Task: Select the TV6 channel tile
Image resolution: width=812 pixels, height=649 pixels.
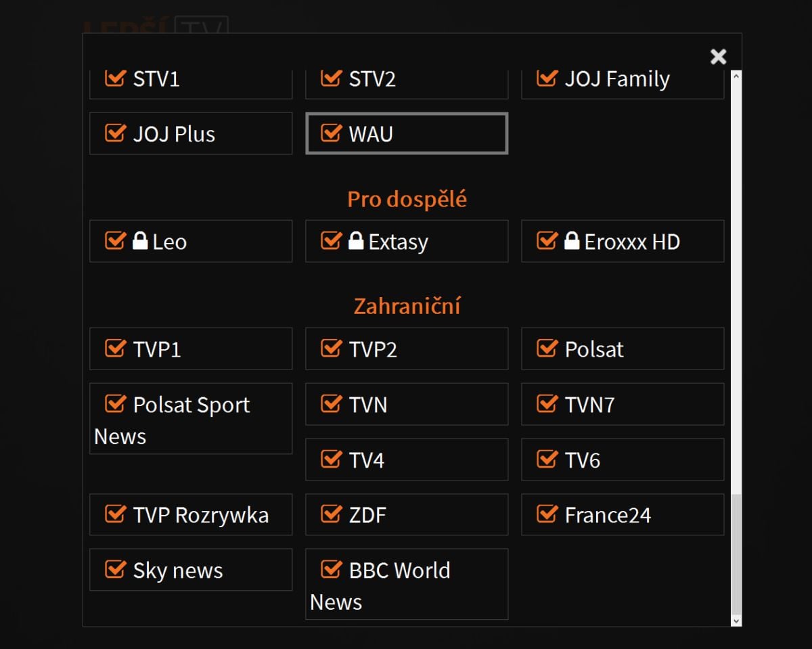Action: click(x=622, y=460)
